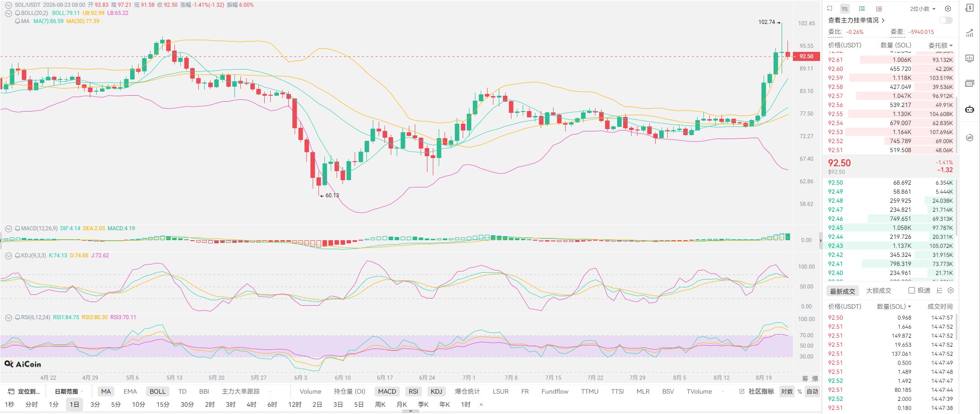The width and height of the screenshot is (980, 414).
Task: Open the robot assistant icon in the right sidebar
Action: (970, 109)
